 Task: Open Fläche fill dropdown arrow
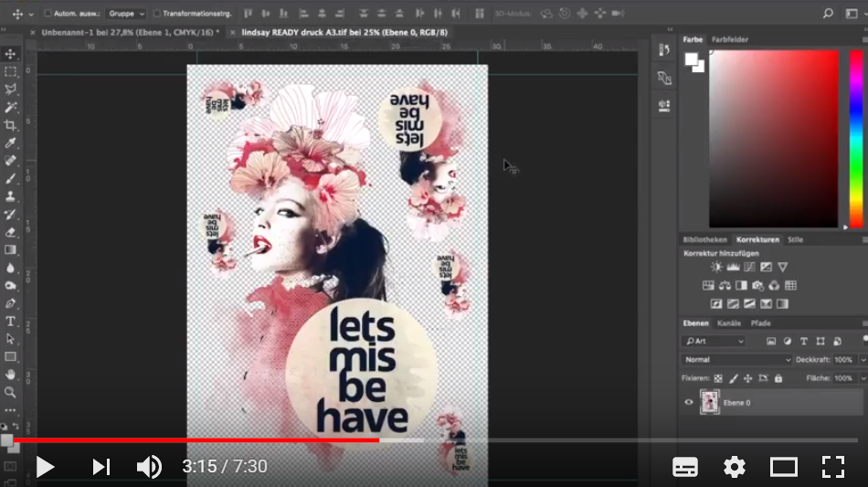click(863, 378)
